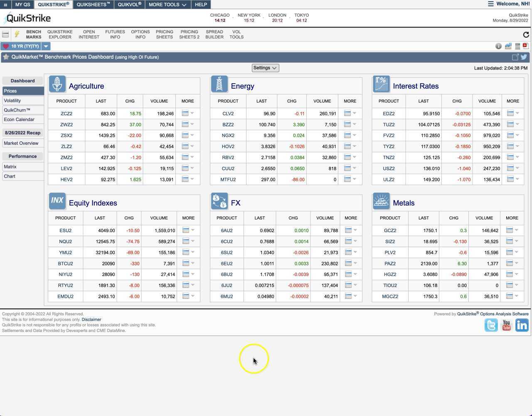Open Performance Chart in the sidebar
Image resolution: width=532 pixels, height=416 pixels.
[x=23, y=176]
